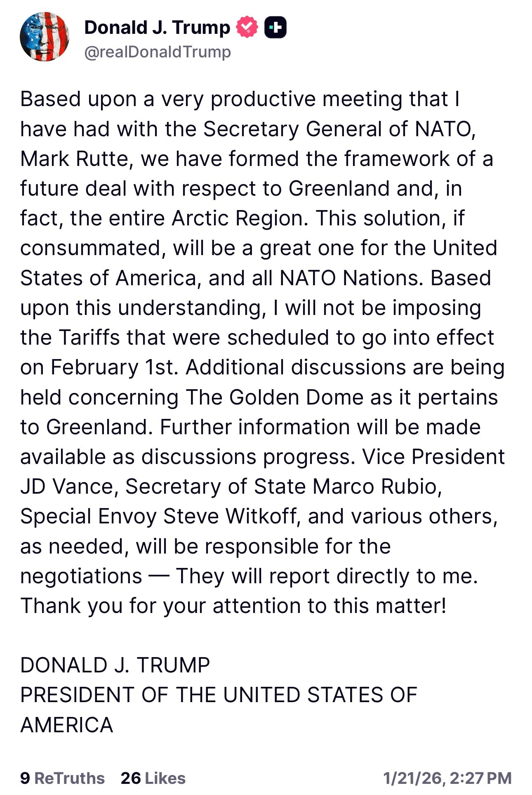532x795 pixels.
Task: Click the 1/21/26, 2:27 PM timestamp
Action: click(447, 778)
